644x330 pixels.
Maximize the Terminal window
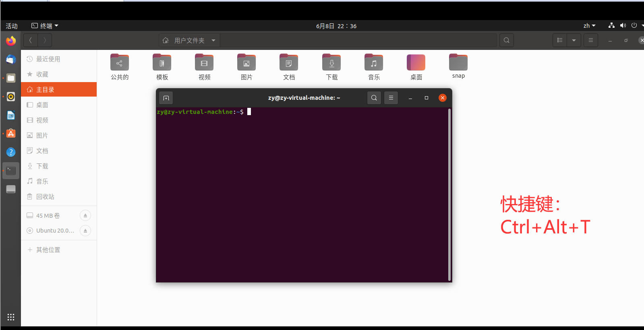tap(427, 98)
